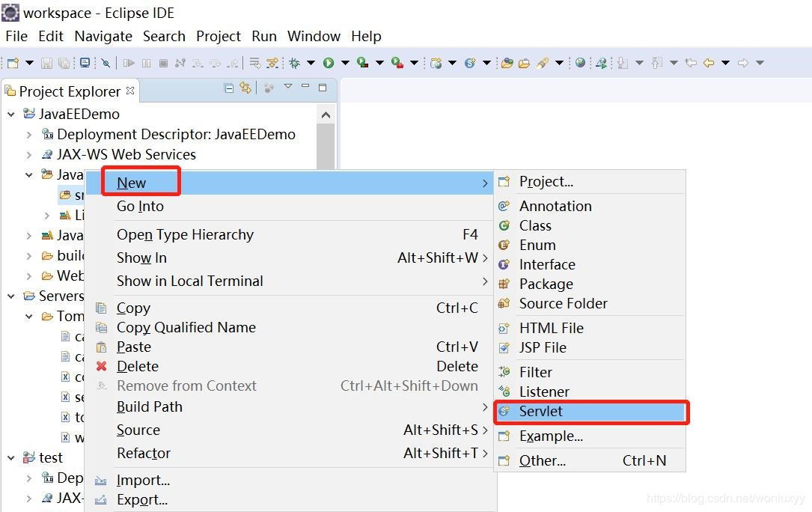The height and width of the screenshot is (512, 812).
Task: Choose Export... in the context menu
Action: [x=290, y=500]
